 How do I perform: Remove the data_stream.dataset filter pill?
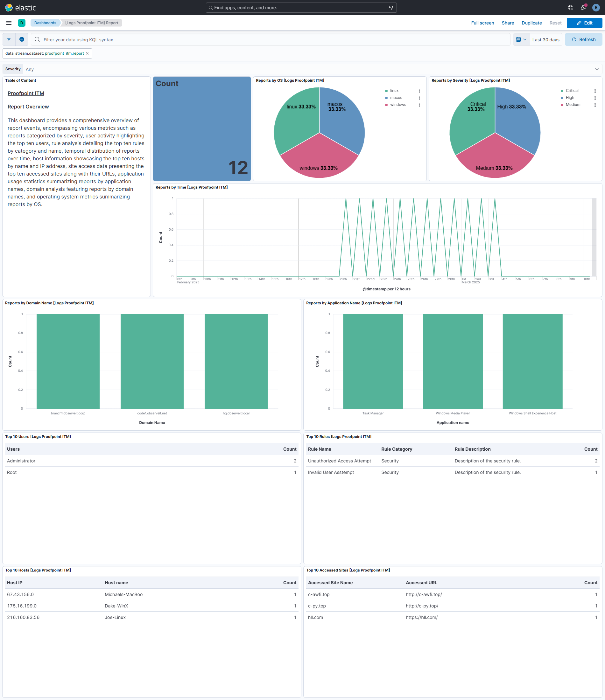click(x=87, y=53)
